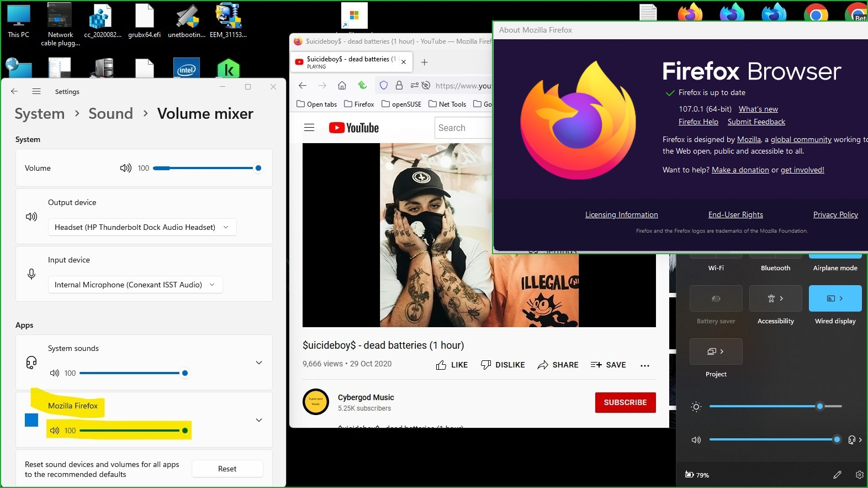Share the dead batteries video
The width and height of the screenshot is (868, 488).
click(x=558, y=365)
